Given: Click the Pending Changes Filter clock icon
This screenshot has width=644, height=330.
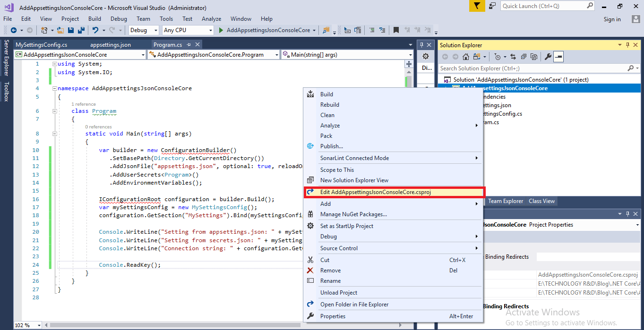Looking at the screenshot, I should [498, 57].
